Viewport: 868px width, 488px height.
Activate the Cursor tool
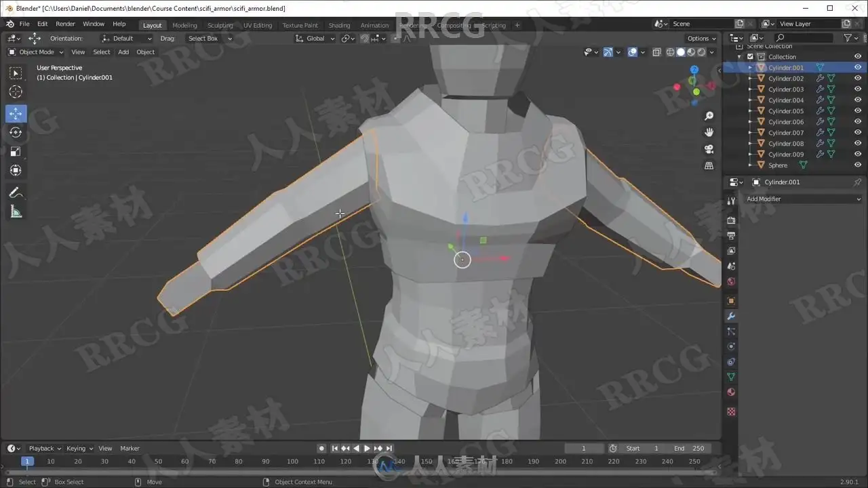[16, 92]
